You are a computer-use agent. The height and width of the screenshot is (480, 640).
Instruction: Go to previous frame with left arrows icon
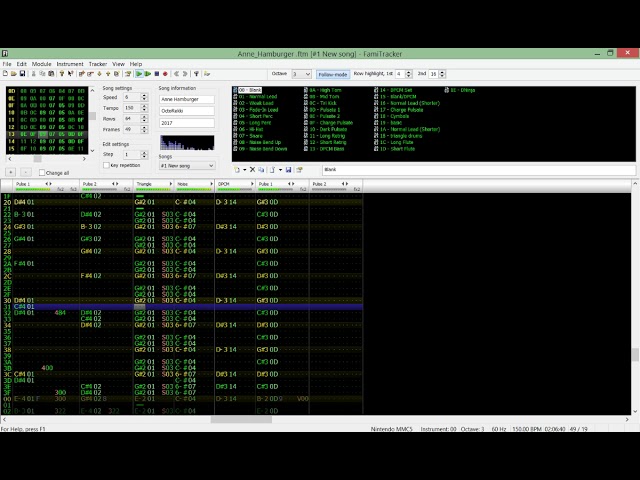tap(176, 74)
